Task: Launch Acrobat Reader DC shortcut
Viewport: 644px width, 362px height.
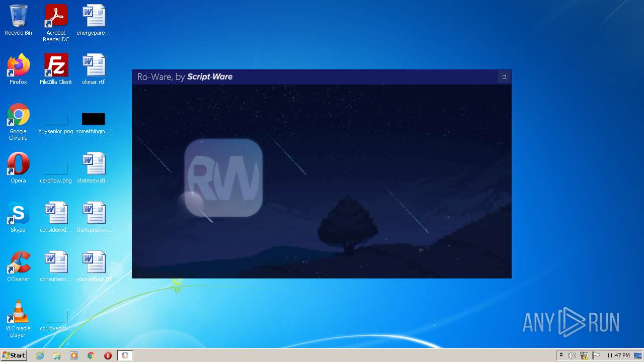Action: click(56, 23)
